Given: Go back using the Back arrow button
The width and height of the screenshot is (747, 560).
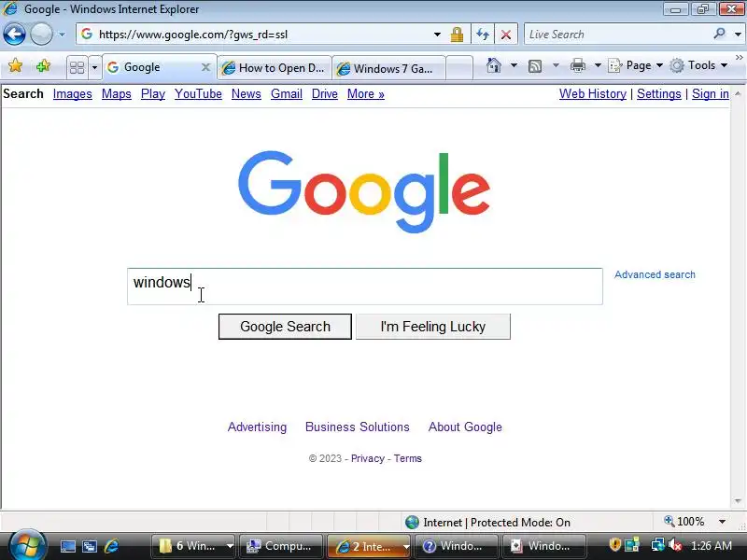Looking at the screenshot, I should pos(14,35).
